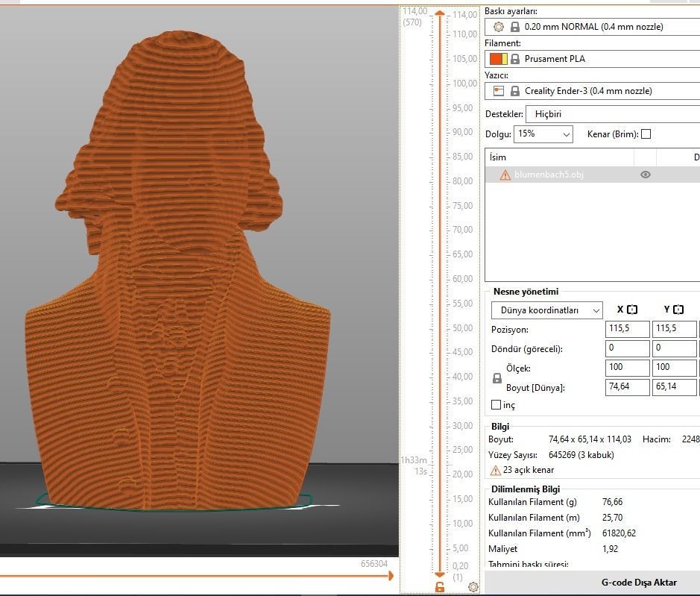Click the Y position field 115,5
The width and height of the screenshot is (700, 596).
674,329
